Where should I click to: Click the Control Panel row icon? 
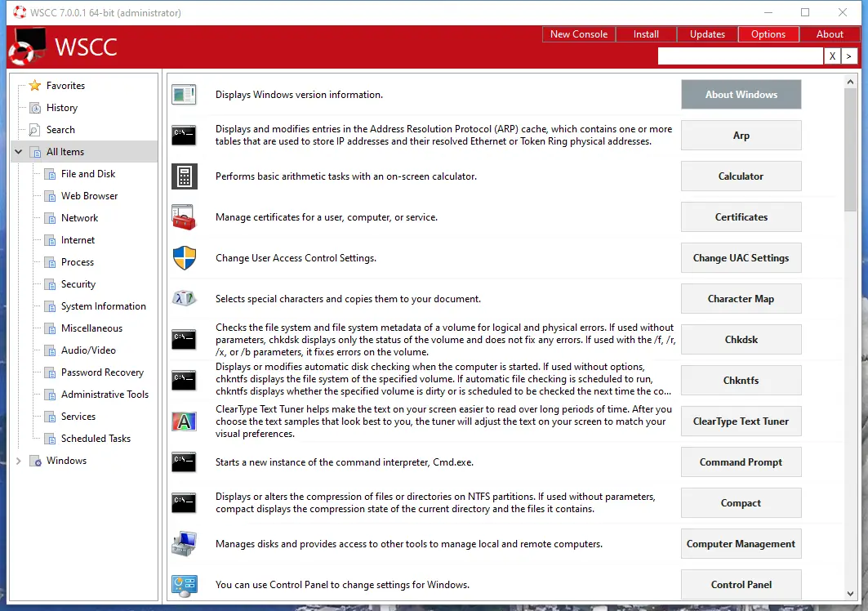(x=185, y=586)
